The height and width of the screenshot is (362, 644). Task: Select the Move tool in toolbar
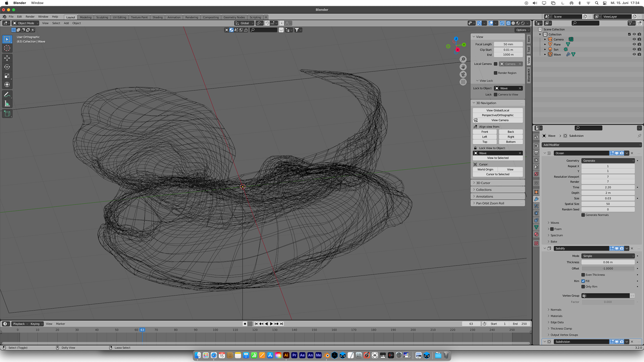7,58
